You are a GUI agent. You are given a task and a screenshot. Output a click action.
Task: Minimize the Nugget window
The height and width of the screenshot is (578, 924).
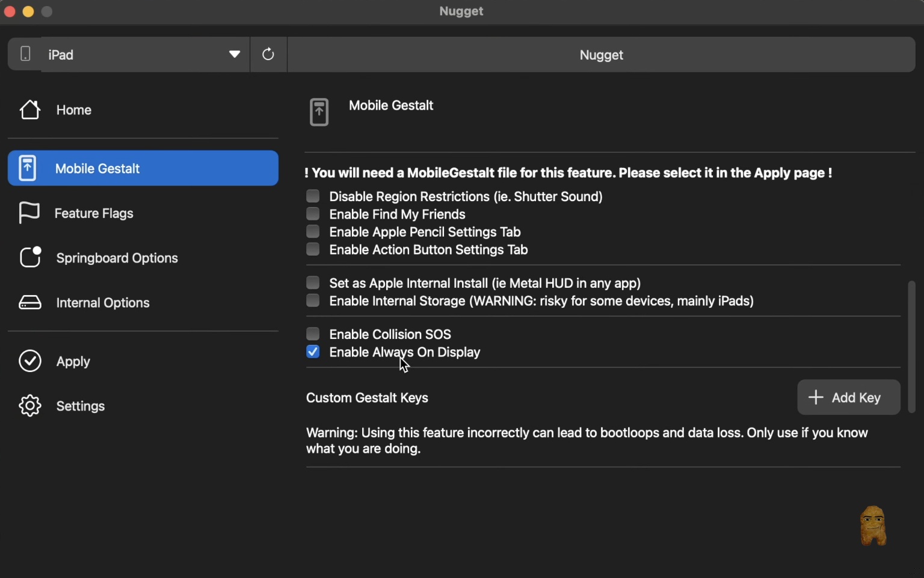(28, 11)
